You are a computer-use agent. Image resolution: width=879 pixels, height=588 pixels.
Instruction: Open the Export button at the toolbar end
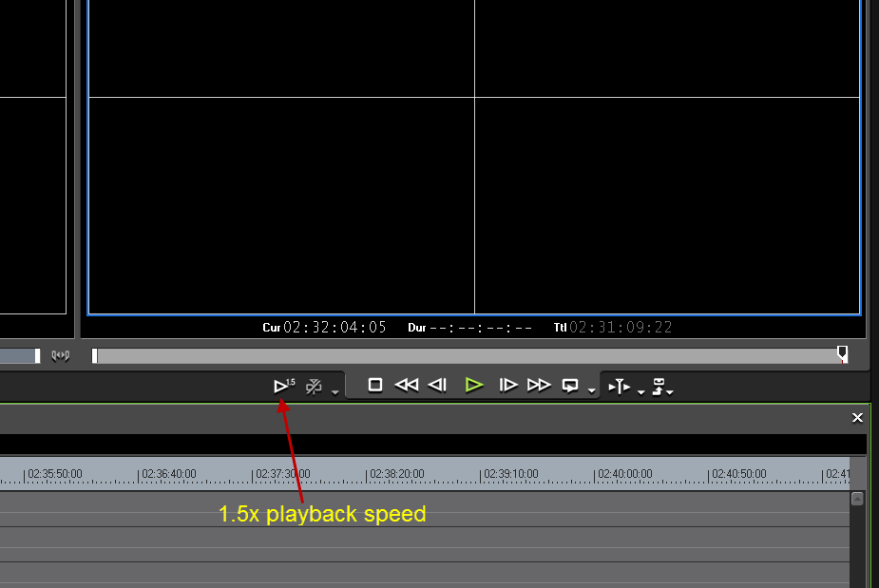[x=661, y=386]
